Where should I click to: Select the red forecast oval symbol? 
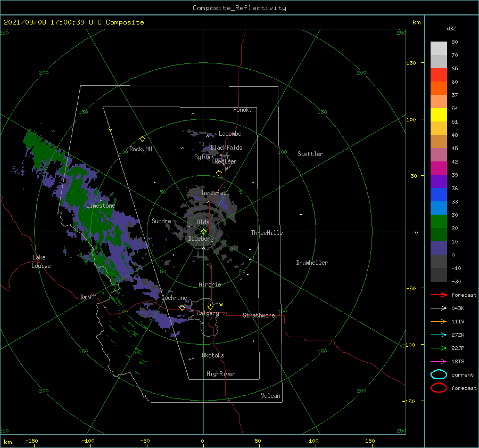439,388
